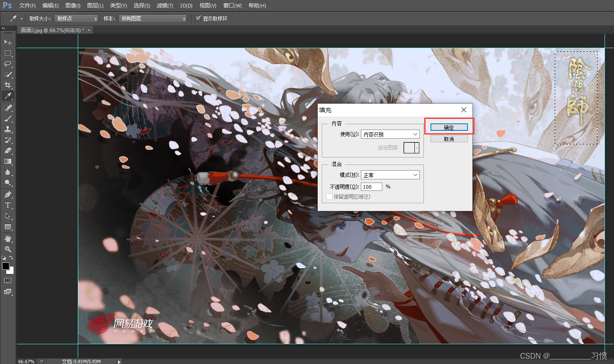
Task: Open the 视图 menu
Action: tap(208, 5)
